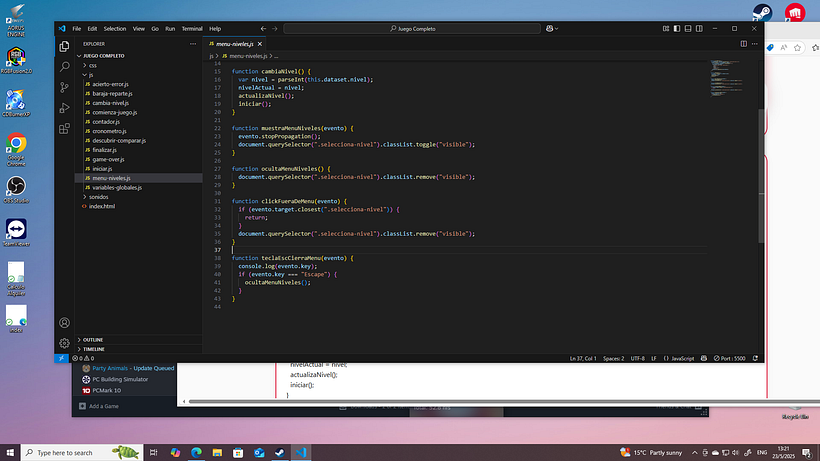Screen dimensions: 820x461
Task: Open OBS Studio desktop shortcut
Action: point(16,190)
